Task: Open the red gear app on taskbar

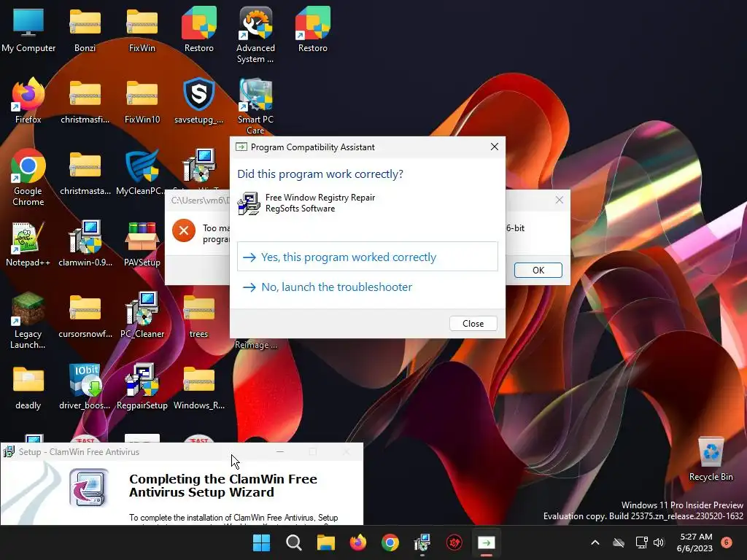Action: pyautogui.click(x=454, y=542)
